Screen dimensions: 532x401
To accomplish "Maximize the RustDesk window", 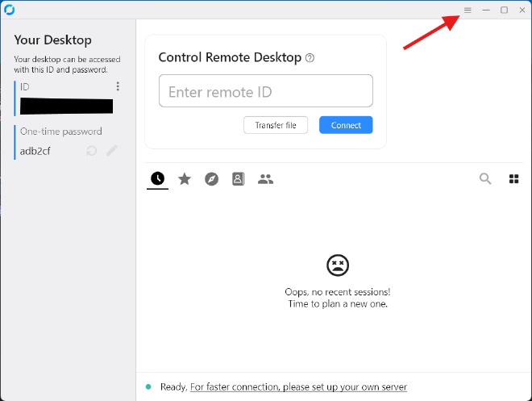I will 504,10.
